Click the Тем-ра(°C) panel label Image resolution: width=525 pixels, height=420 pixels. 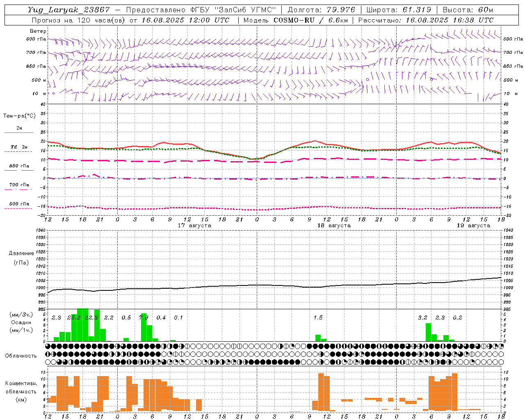pyautogui.click(x=19, y=116)
